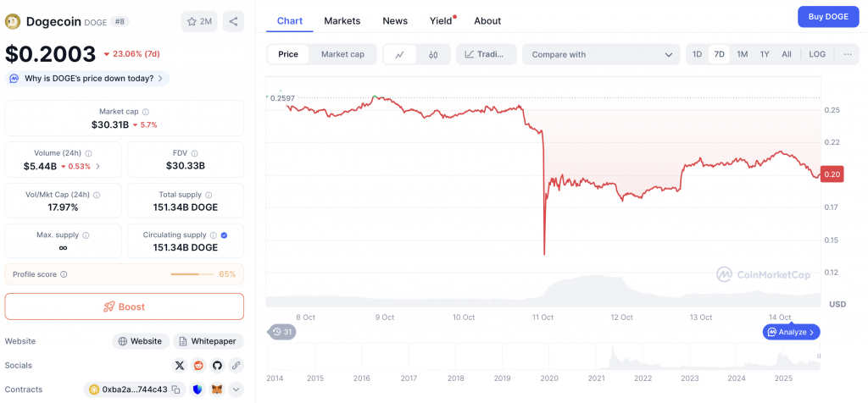This screenshot has height=403, width=868.
Task: Switch to candlestick chart view
Action: click(x=433, y=54)
